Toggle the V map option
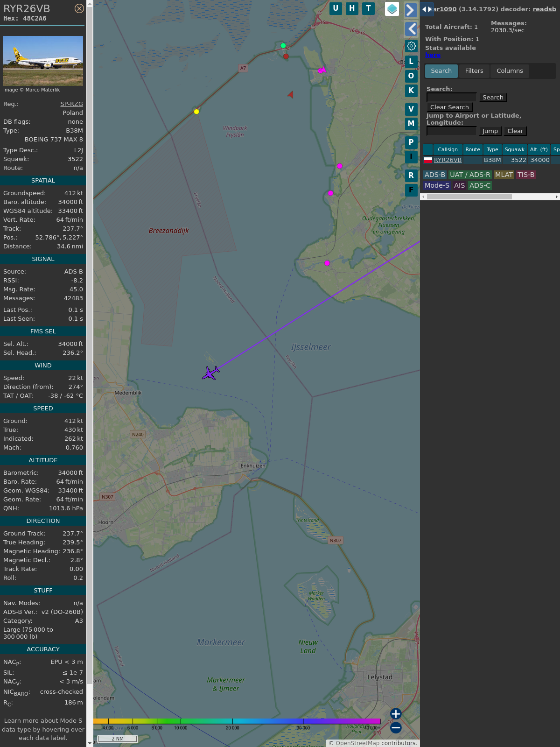Screen dimensions: 560x747 [x=411, y=109]
